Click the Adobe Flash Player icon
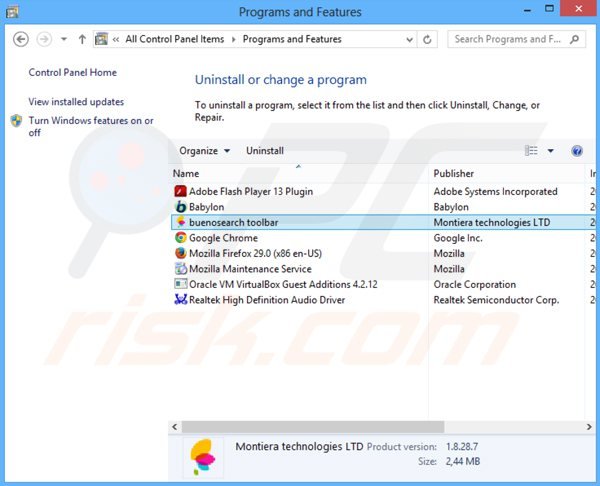600x486 pixels. (x=180, y=191)
